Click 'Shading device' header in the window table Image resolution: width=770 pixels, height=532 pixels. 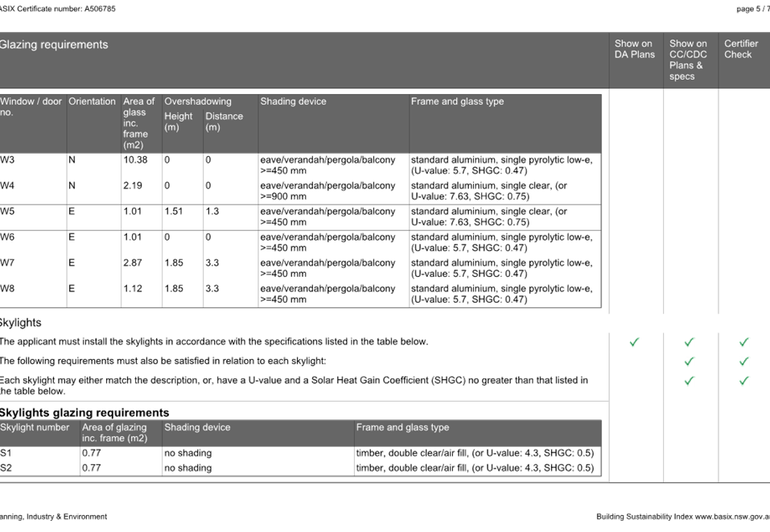[293, 101]
